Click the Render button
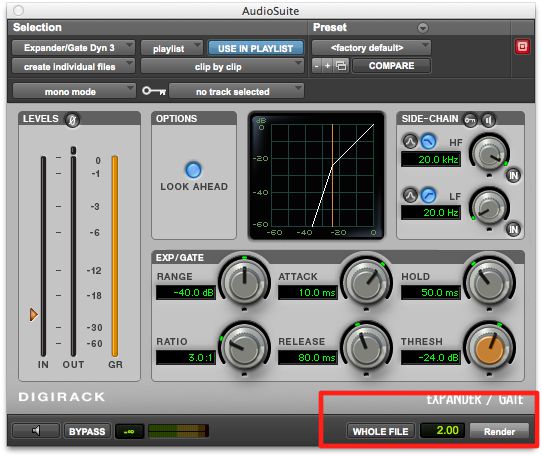This screenshot has width=542, height=457. (x=499, y=431)
